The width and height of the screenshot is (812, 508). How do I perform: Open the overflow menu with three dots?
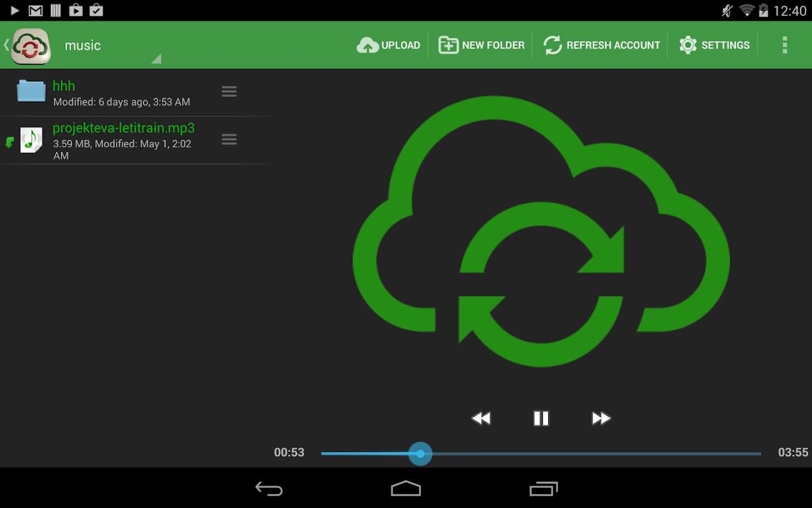tap(784, 45)
